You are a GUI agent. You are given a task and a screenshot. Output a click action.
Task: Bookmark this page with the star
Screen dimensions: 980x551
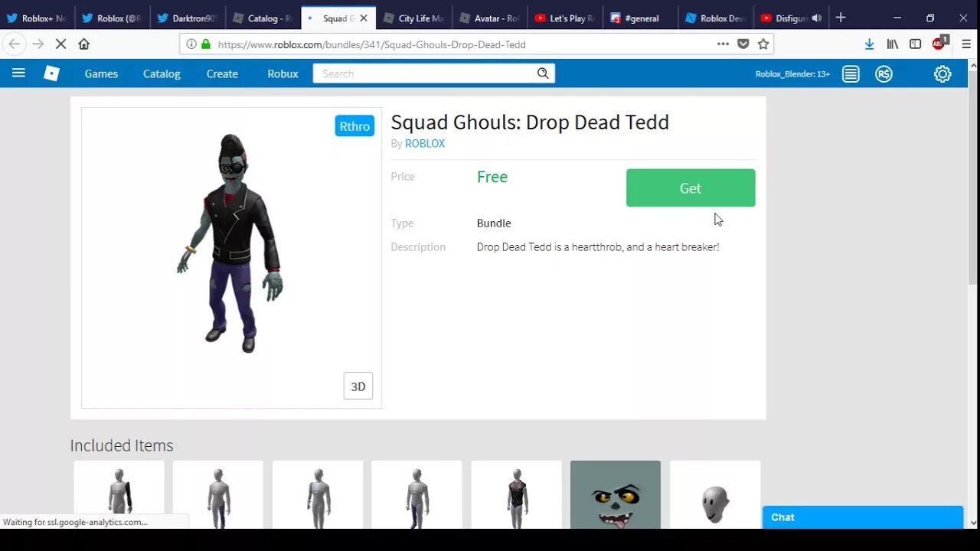763,44
